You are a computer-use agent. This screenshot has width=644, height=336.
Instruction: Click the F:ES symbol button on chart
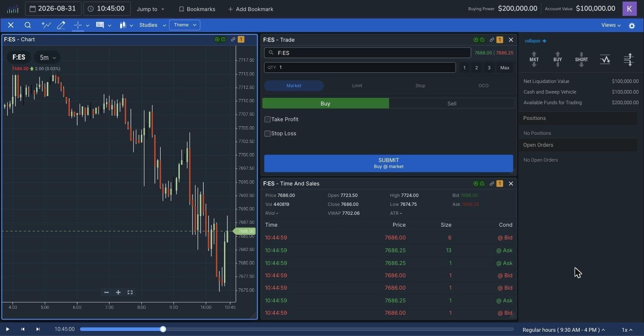pos(19,57)
